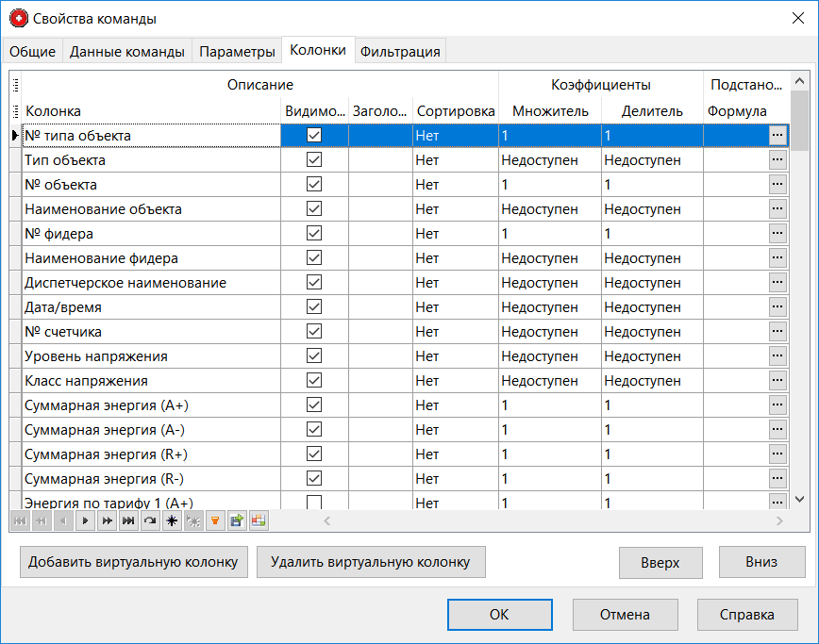819x644 pixels.
Task: Toggle visibility checkbox for Дата/время row
Action: tap(314, 307)
